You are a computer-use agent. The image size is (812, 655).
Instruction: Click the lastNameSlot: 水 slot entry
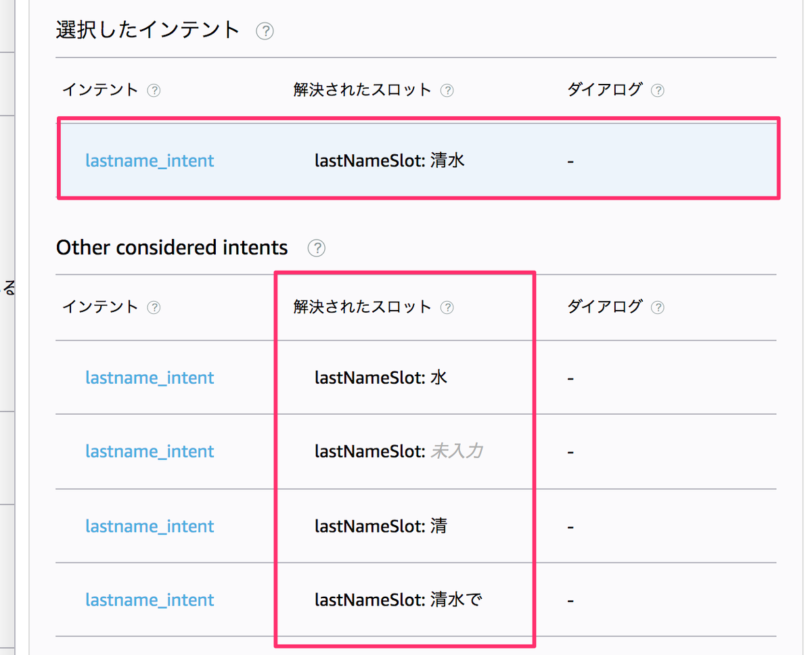pyautogui.click(x=381, y=378)
